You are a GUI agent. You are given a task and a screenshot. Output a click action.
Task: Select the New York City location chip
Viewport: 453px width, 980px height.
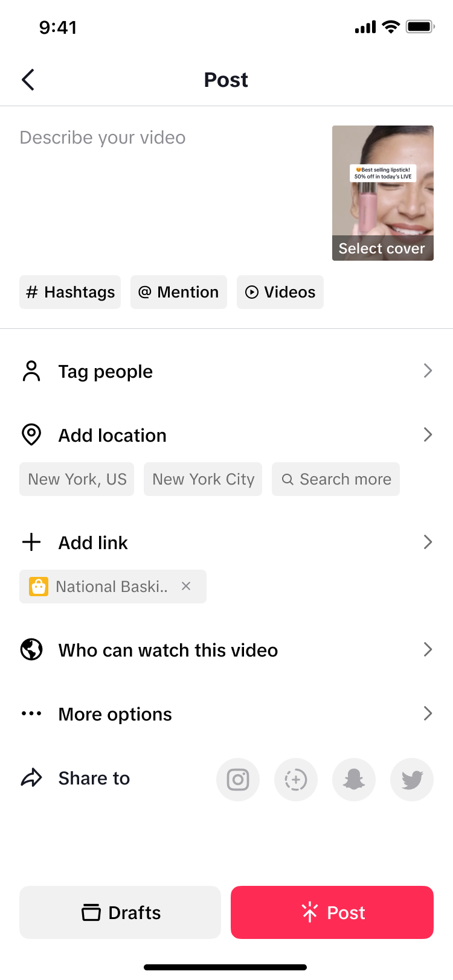(x=203, y=479)
